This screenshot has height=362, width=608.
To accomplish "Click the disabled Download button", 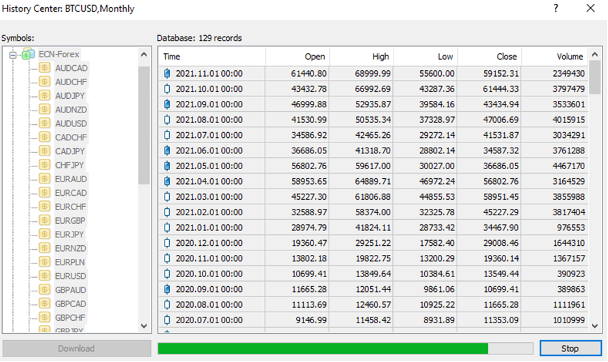I will pos(76,348).
